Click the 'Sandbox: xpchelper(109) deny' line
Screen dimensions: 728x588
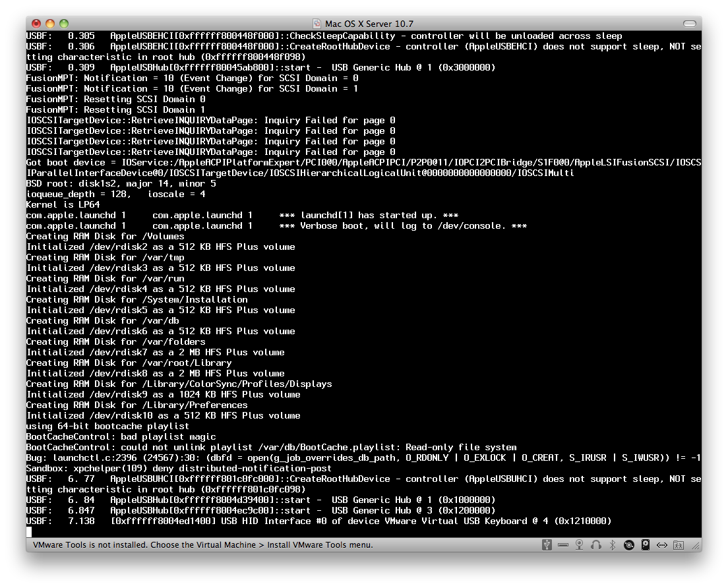pyautogui.click(x=179, y=468)
